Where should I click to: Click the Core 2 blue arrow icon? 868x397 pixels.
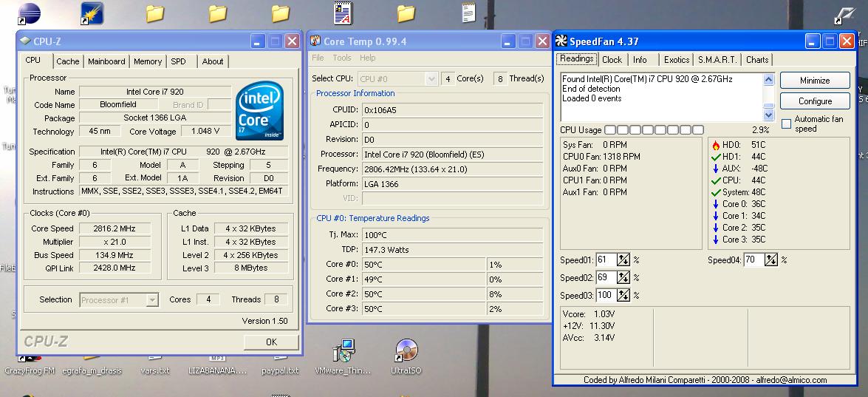pyautogui.click(x=716, y=228)
